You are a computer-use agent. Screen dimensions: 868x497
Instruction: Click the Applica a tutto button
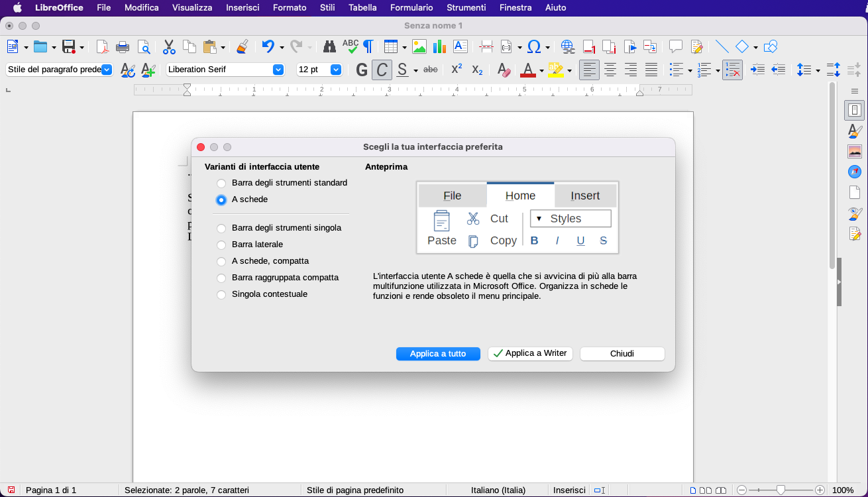[x=438, y=354]
